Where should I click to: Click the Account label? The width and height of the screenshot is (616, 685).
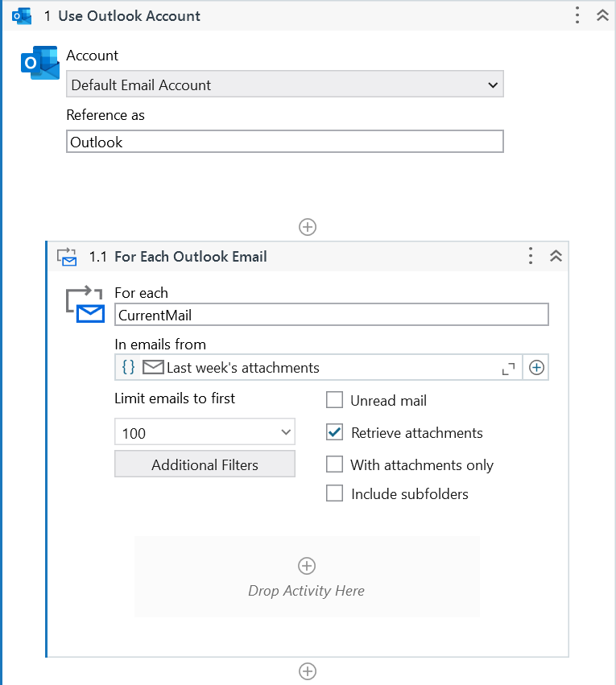click(92, 56)
